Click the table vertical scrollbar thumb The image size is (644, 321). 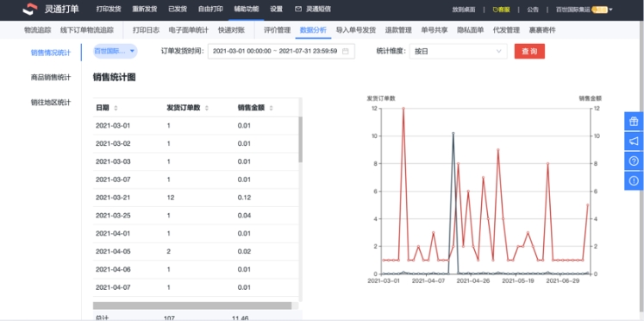300,139
